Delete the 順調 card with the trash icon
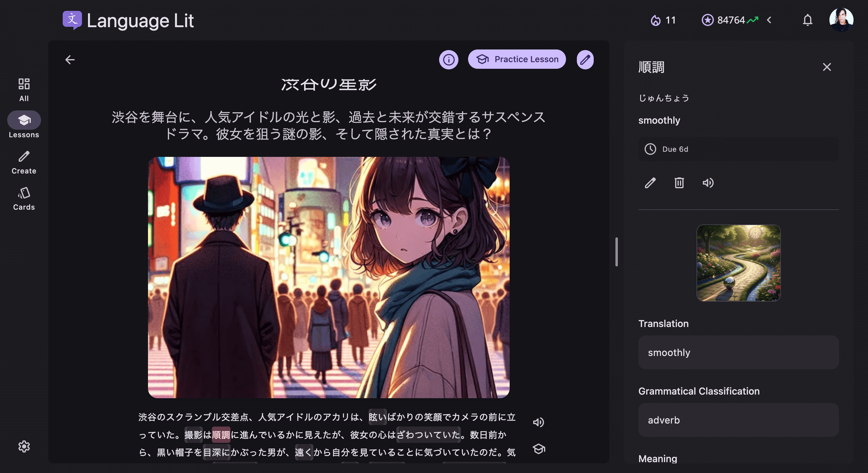Image resolution: width=868 pixels, height=473 pixels. (679, 183)
